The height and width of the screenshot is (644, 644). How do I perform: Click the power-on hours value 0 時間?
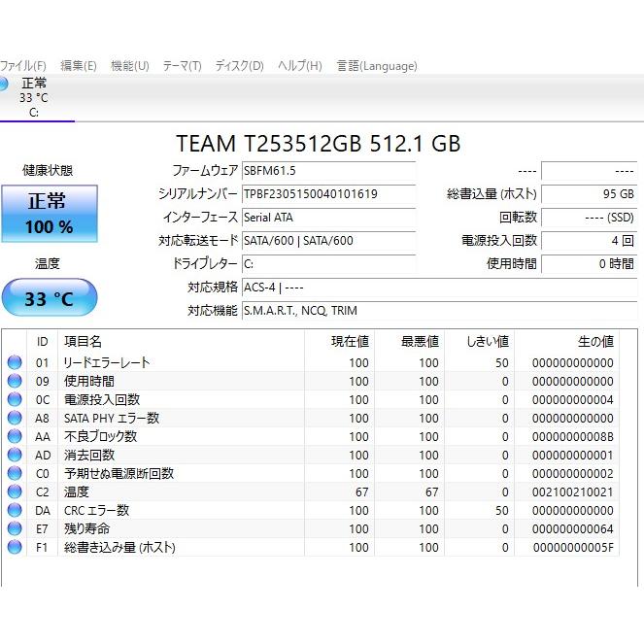point(590,264)
